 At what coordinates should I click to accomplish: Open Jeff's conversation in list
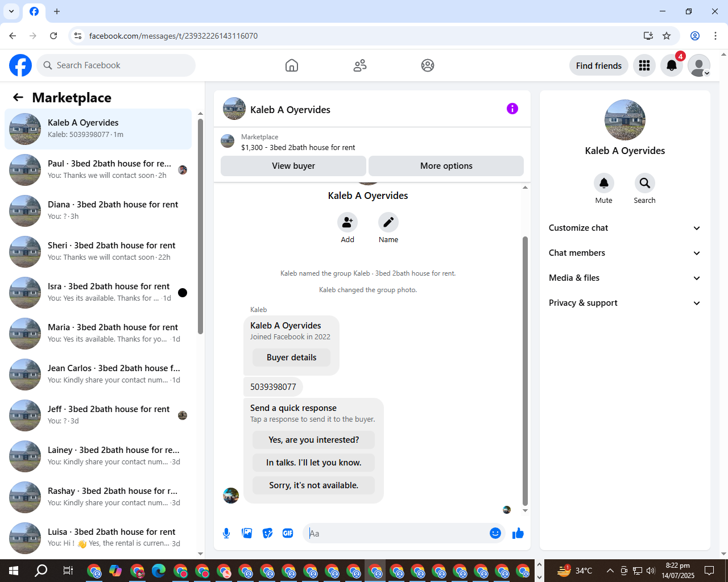click(x=98, y=415)
